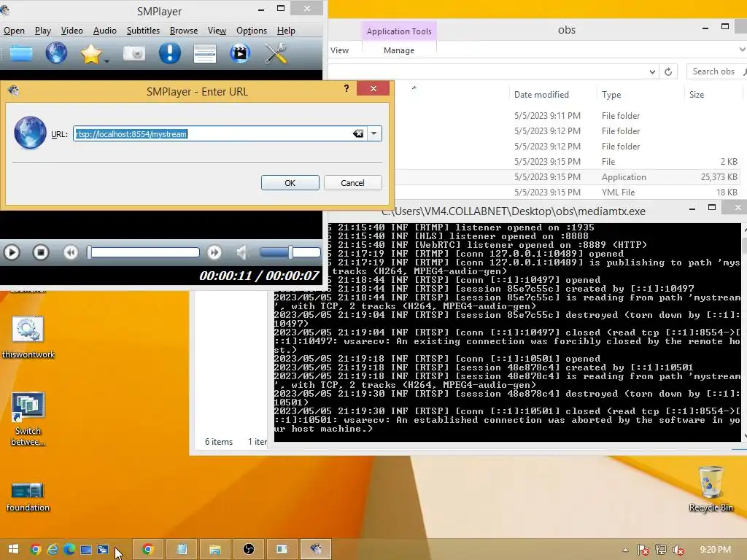Show file information with the exclamation icon
747x560 pixels.
(169, 52)
